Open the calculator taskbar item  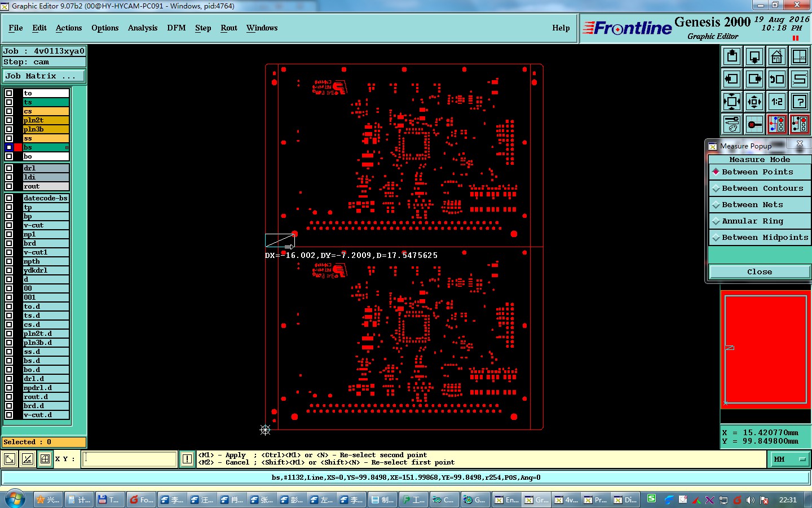point(78,500)
